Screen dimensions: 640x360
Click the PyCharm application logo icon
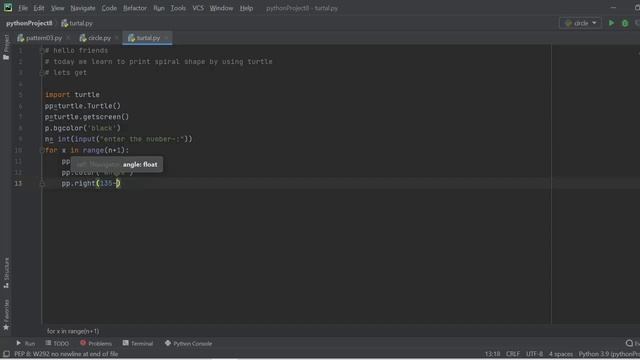tap(8, 7)
